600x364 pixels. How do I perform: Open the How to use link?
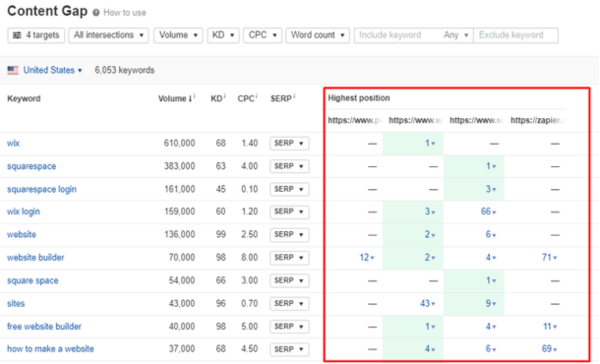pos(125,13)
